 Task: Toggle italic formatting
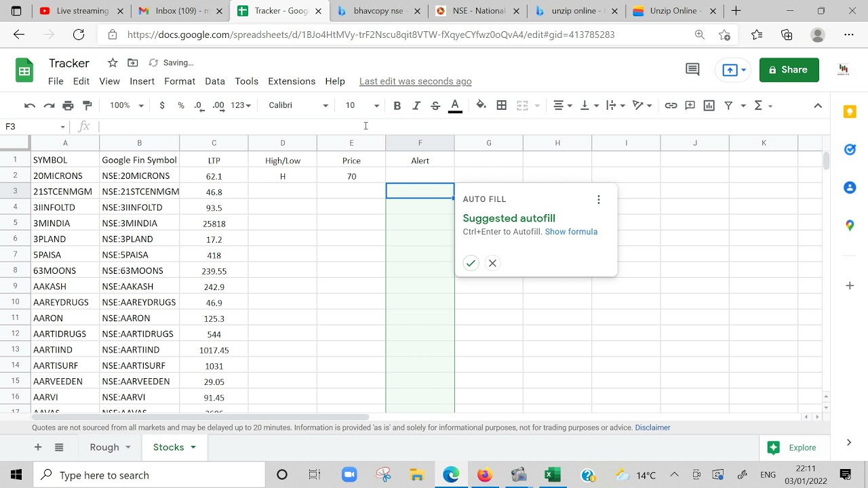[416, 106]
